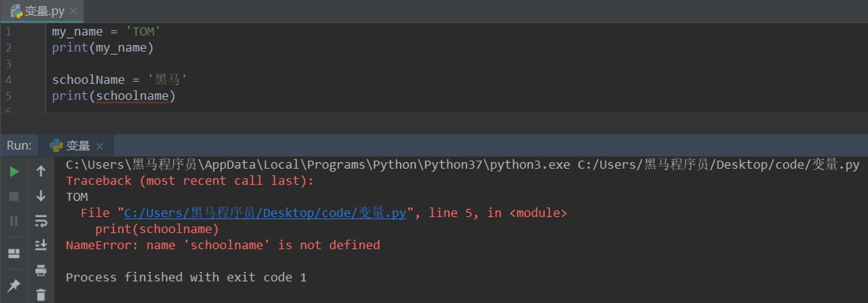Toggle soft-wrap for console output
The height and width of the screenshot is (303, 868).
tap(41, 221)
